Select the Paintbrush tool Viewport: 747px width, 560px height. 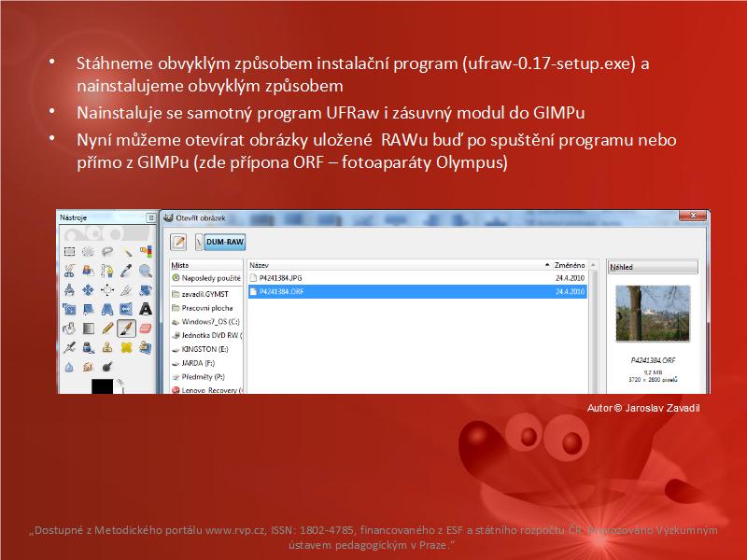coord(126,329)
